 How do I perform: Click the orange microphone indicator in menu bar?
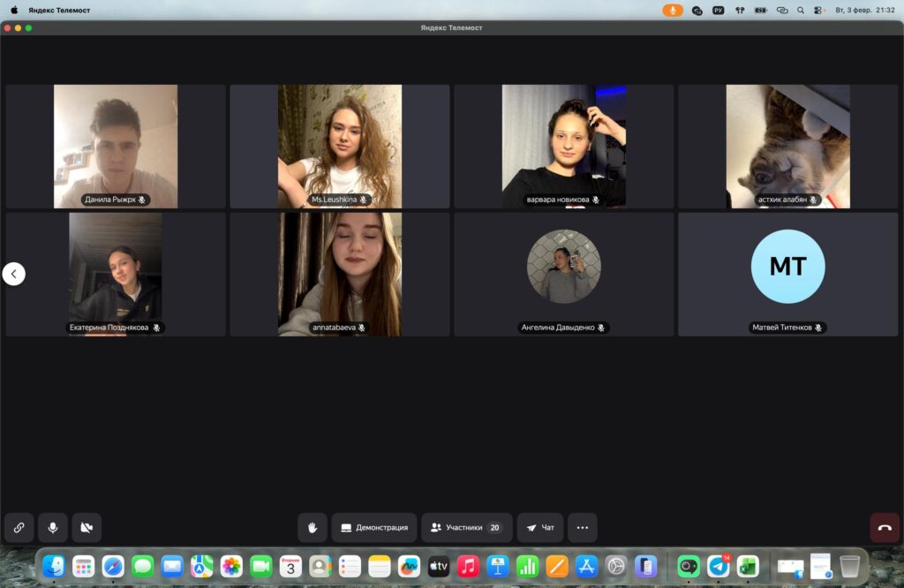pyautogui.click(x=673, y=10)
